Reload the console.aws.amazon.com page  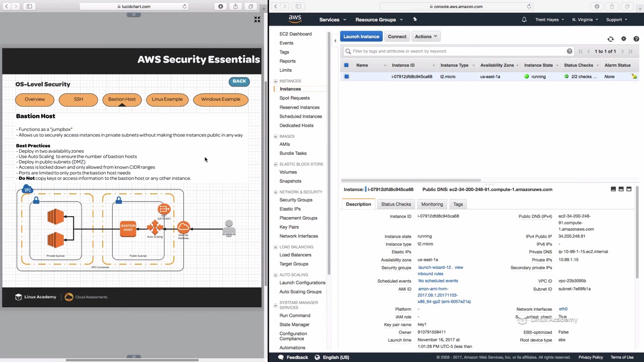pos(529,7)
